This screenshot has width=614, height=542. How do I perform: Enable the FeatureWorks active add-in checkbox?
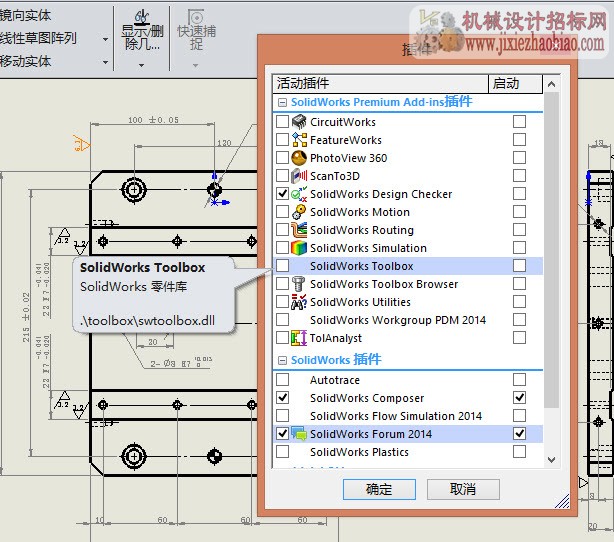pos(282,140)
